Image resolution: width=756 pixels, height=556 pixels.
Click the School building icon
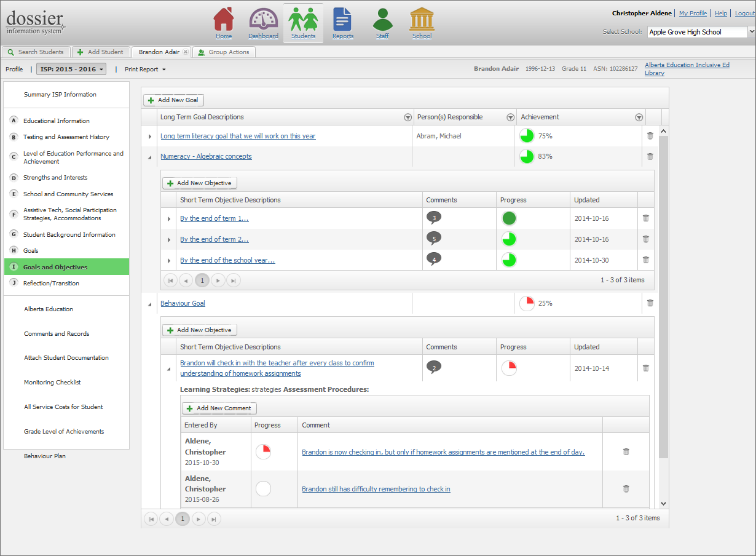click(x=422, y=20)
